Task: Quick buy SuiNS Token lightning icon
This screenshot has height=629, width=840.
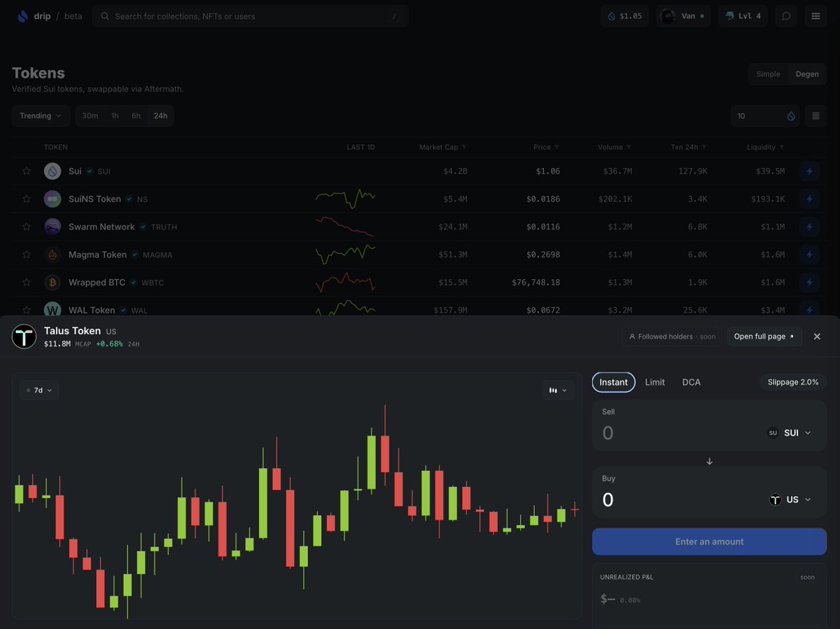Action: pyautogui.click(x=809, y=199)
